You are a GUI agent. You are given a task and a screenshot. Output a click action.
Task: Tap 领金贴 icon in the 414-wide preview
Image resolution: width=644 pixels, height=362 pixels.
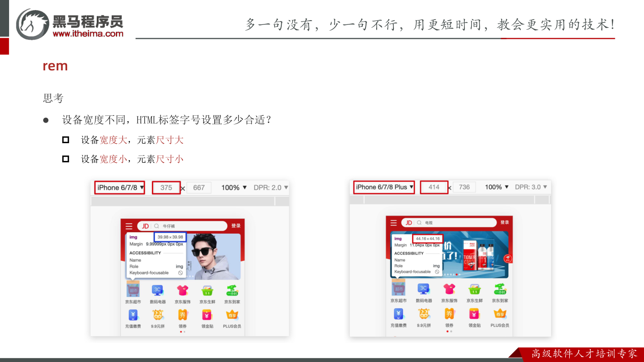474,314
